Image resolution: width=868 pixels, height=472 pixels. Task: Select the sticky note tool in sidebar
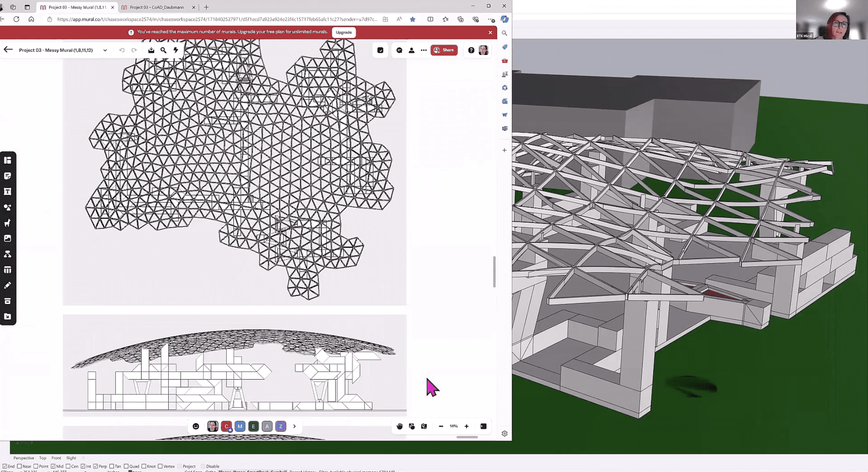[x=7, y=176]
